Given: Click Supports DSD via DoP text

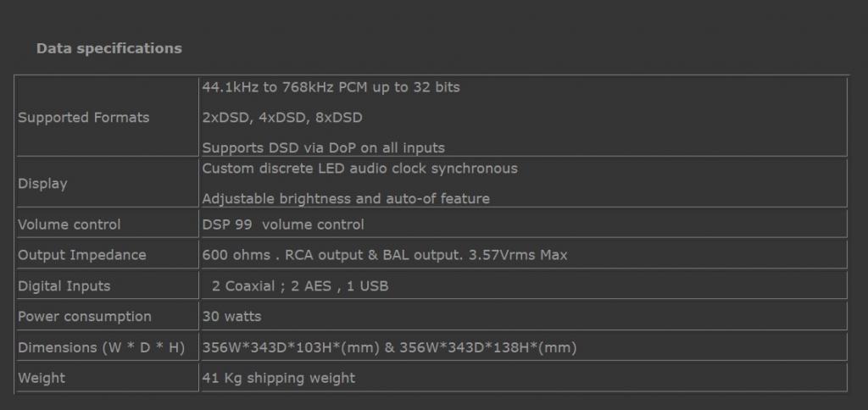Looking at the screenshot, I should click(323, 147).
